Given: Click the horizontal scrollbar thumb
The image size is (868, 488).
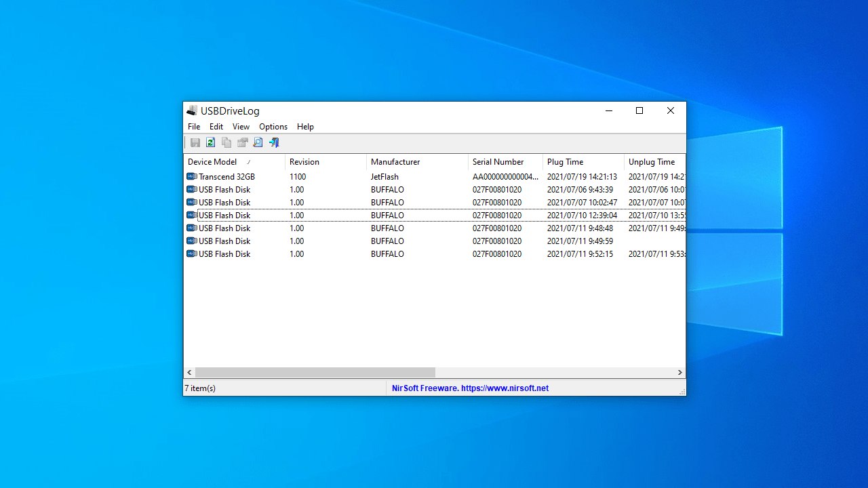Looking at the screenshot, I should click(315, 373).
